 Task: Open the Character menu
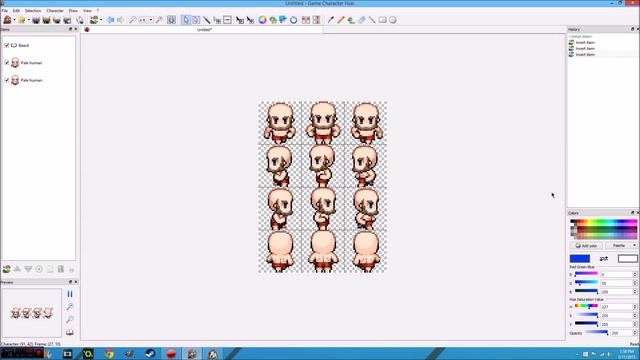(55, 11)
